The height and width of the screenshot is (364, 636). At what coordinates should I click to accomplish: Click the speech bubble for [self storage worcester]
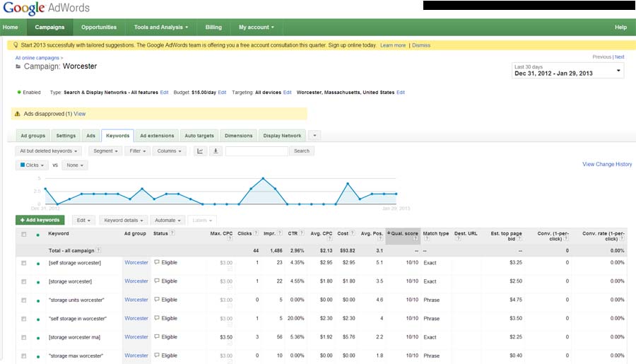point(157,262)
